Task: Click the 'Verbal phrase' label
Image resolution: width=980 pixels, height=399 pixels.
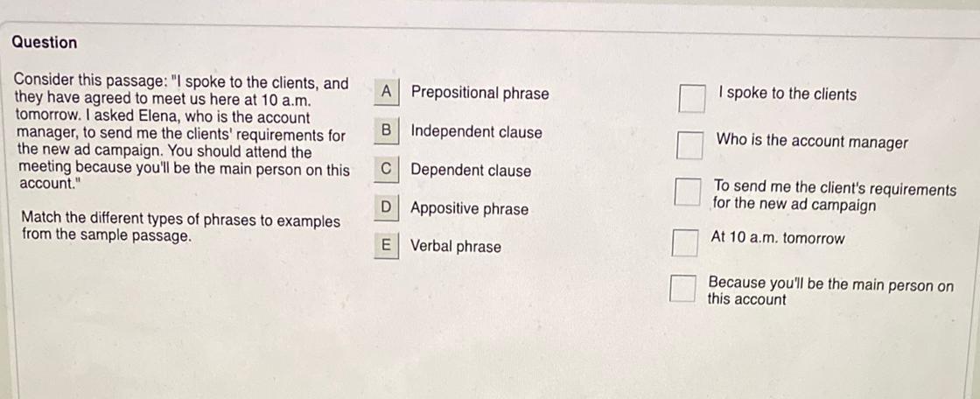Action: (456, 247)
